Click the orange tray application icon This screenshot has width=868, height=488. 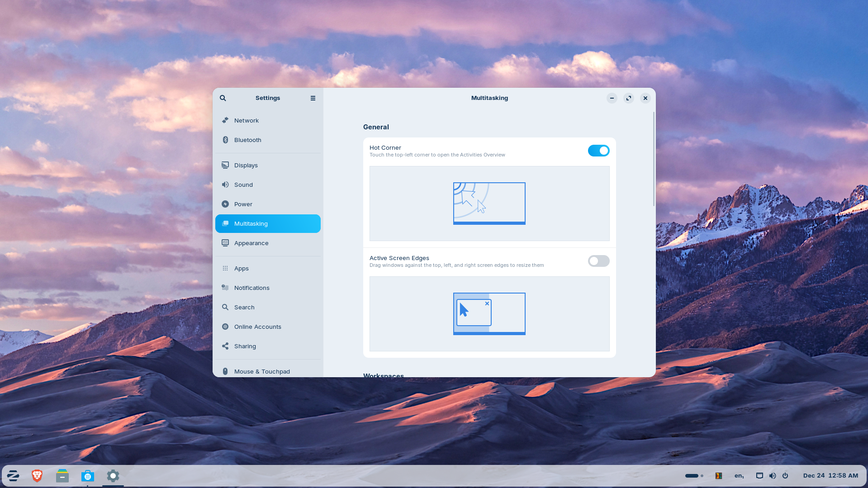718,476
